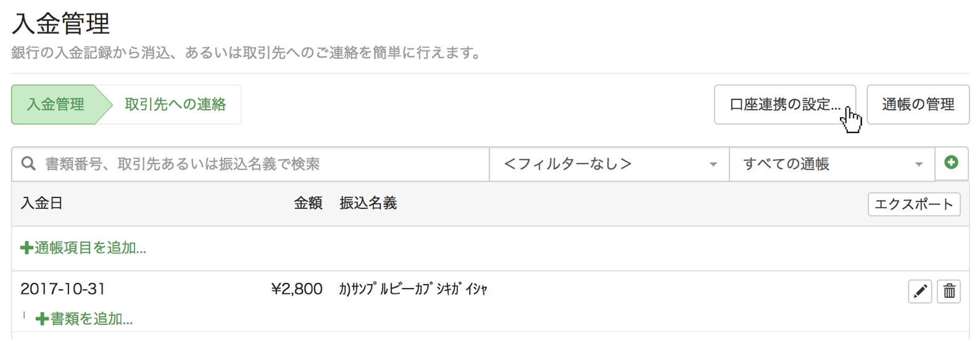Click the plus icon beside 通帳項目を追加
980x349 pixels.
(x=27, y=248)
